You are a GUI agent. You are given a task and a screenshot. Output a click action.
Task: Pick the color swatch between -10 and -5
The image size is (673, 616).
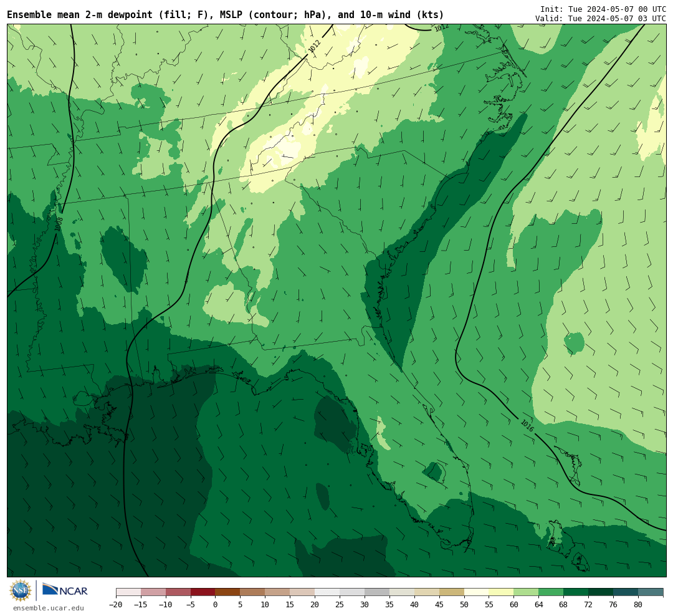[178, 592]
